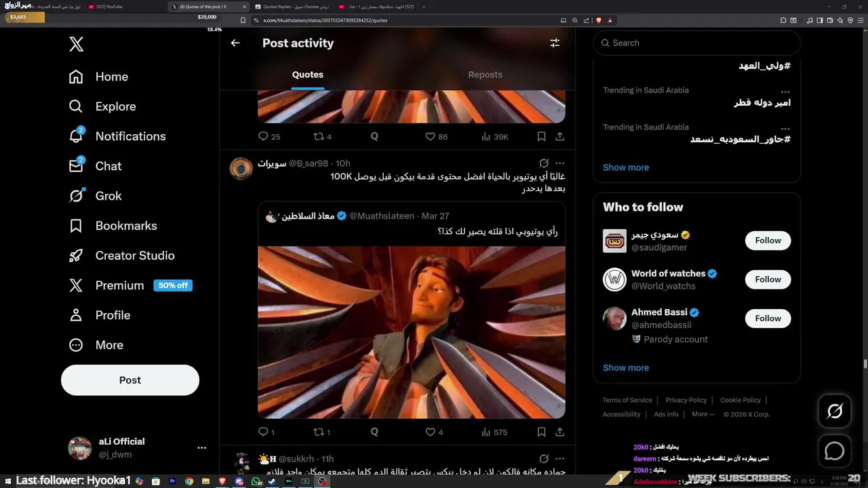Open Chrome from Windows taskbar
This screenshot has height=488, width=868.
click(x=189, y=481)
